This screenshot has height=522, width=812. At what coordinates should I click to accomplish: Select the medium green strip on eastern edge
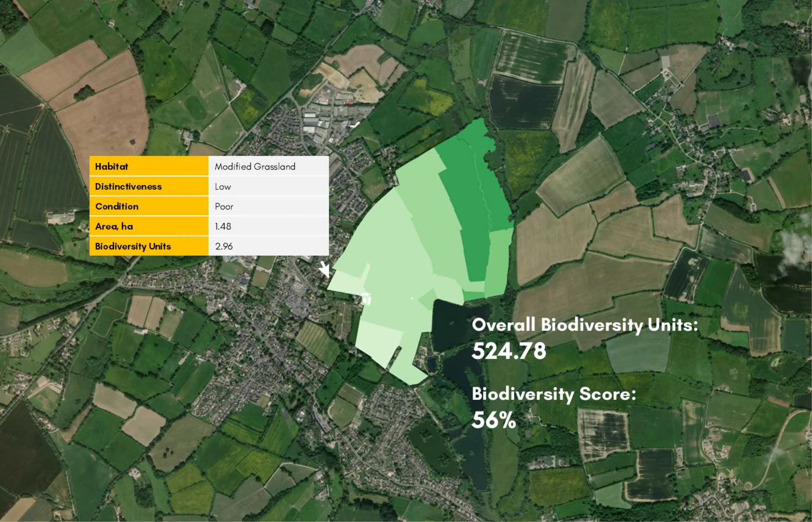(498, 262)
